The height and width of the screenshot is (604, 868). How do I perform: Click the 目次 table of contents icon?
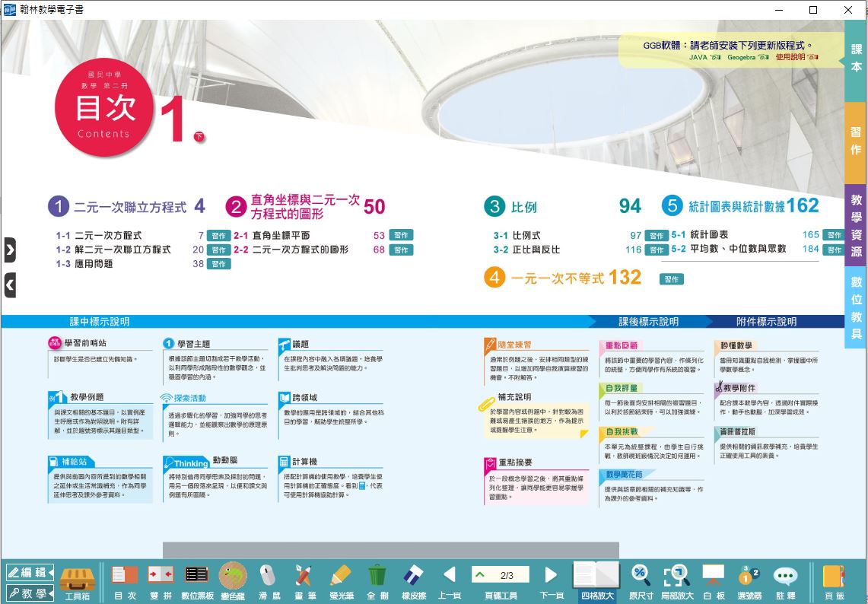tap(125, 582)
